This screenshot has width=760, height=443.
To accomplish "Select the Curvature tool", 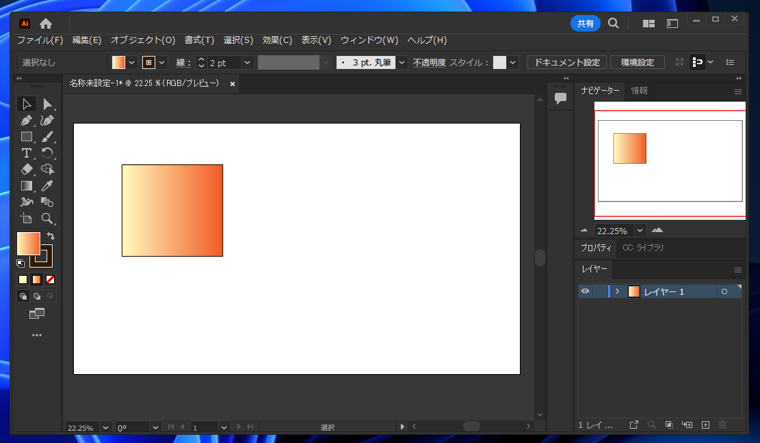I will (x=47, y=120).
